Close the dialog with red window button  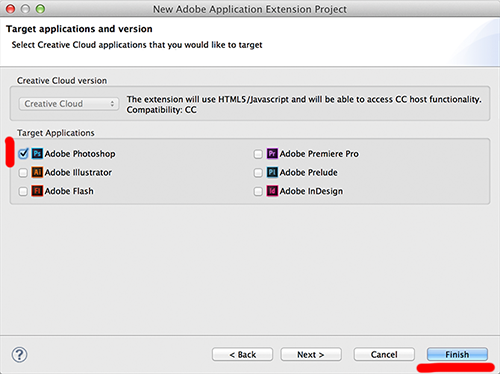pyautogui.click(x=11, y=9)
